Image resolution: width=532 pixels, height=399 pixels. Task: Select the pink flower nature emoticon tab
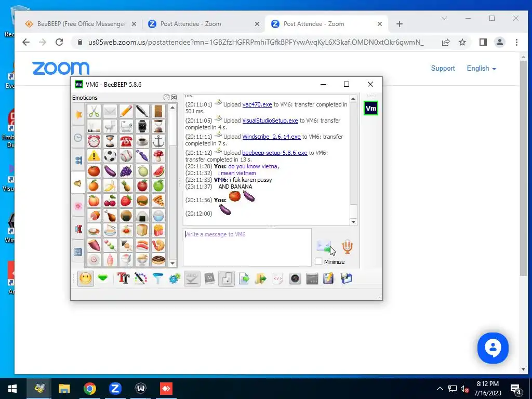(78, 206)
